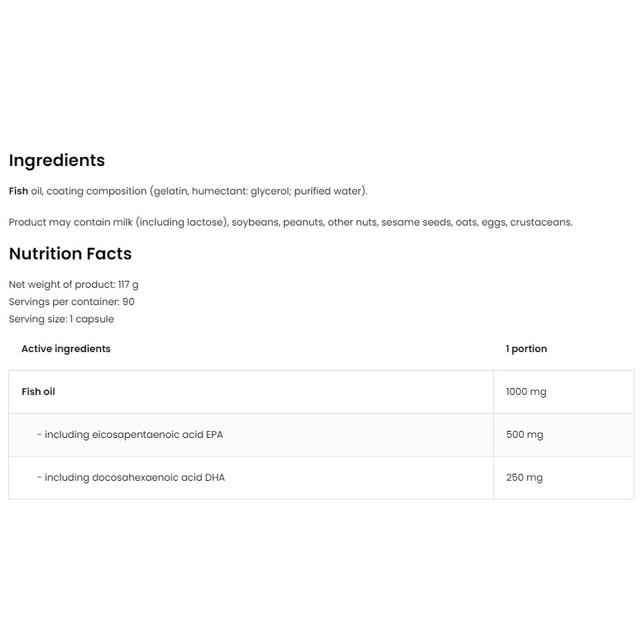Screen dimensions: 644x644
Task: Select the eicosapentaenoic acid EPA row
Action: 251,434
